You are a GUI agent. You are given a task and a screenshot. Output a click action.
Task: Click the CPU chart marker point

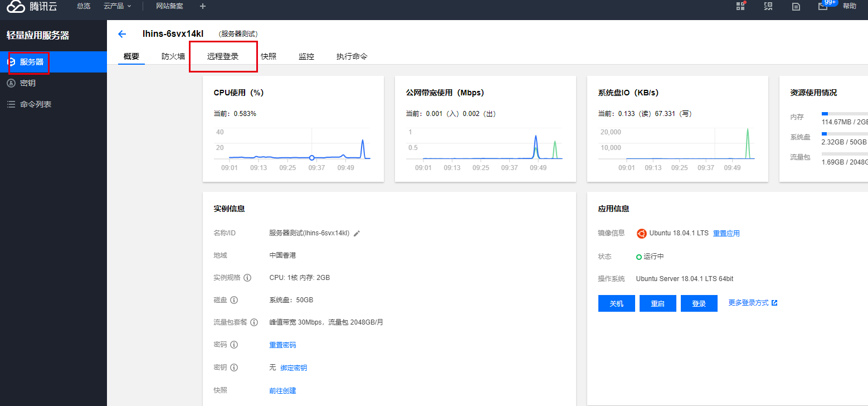pos(312,158)
